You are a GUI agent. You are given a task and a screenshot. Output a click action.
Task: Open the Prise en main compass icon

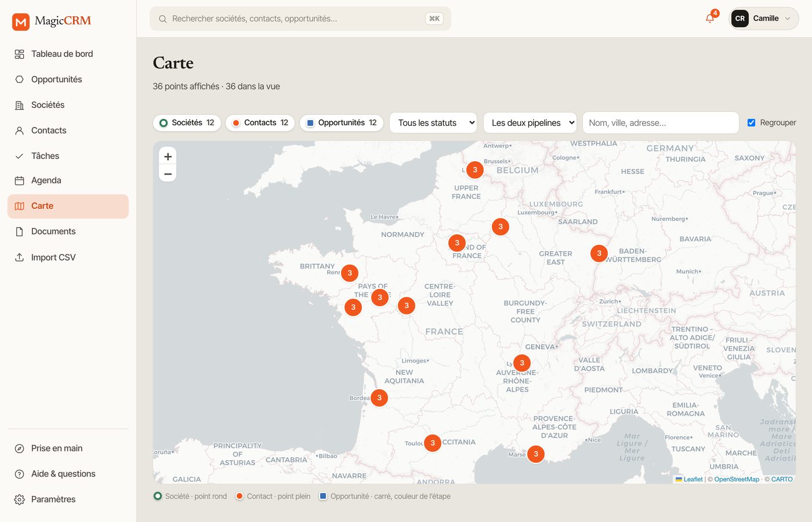point(19,448)
